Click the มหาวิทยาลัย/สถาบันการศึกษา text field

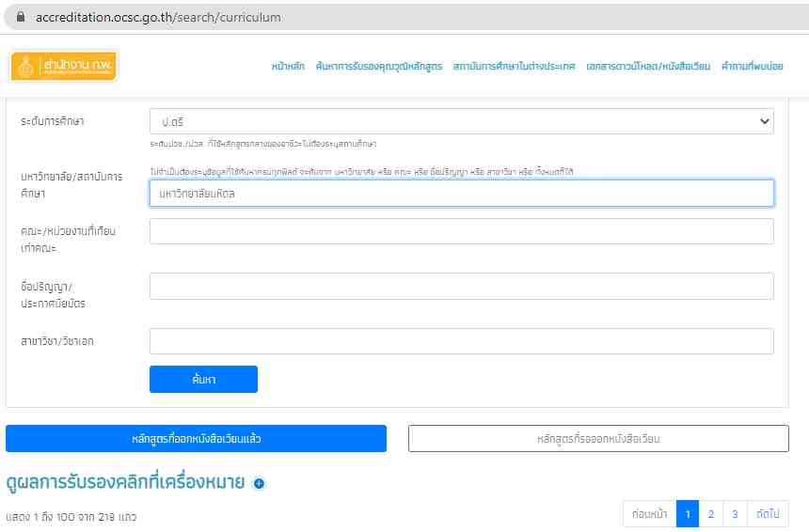coord(461,194)
